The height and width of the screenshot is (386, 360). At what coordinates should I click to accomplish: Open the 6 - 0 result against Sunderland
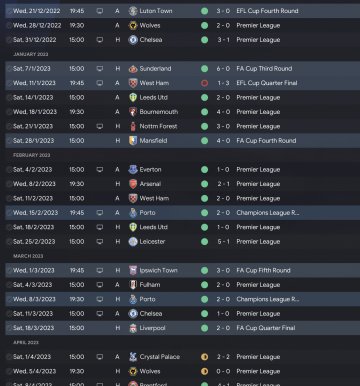pyautogui.click(x=223, y=69)
